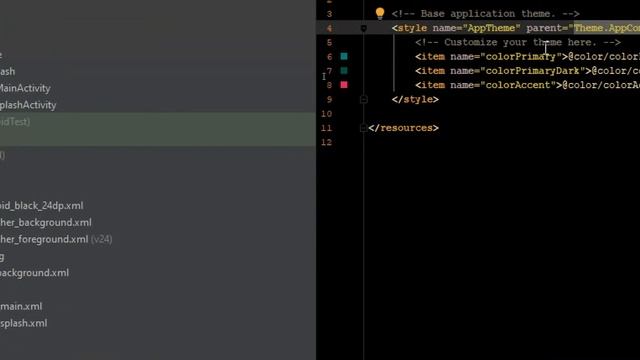
Task: Collapse the style block fold arrow on line 4
Action: [363, 28]
